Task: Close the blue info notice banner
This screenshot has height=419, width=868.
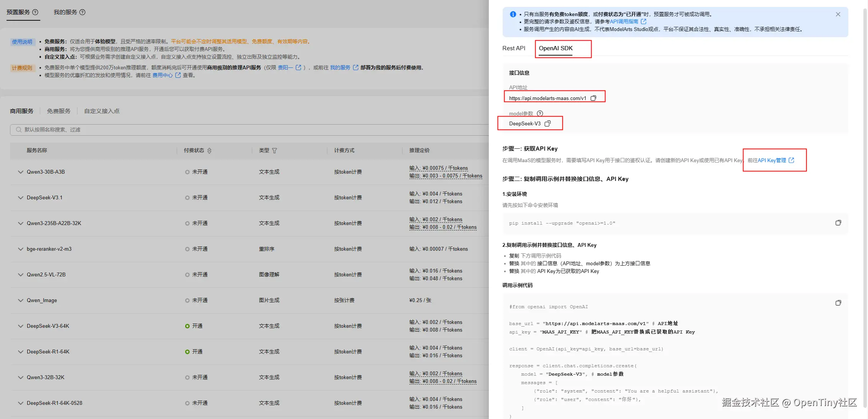Action: (838, 14)
